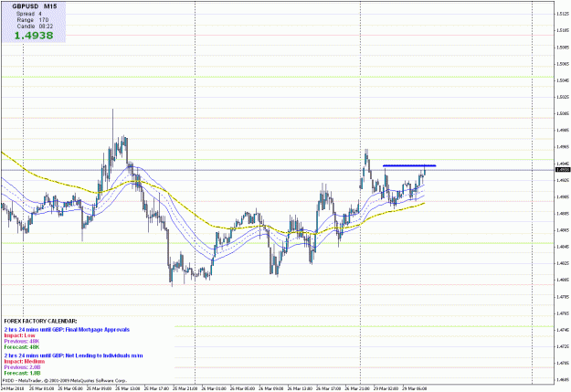Select the Net Lending to Individuals event line
The height and width of the screenshot is (392, 571).
pyautogui.click(x=74, y=355)
